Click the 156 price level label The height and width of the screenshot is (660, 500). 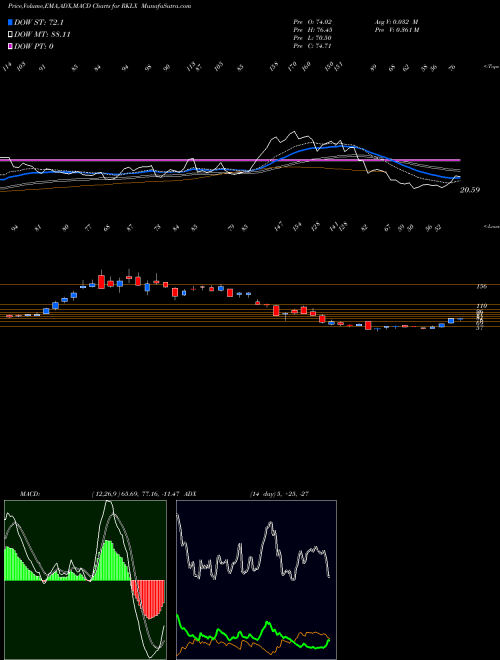[481, 286]
